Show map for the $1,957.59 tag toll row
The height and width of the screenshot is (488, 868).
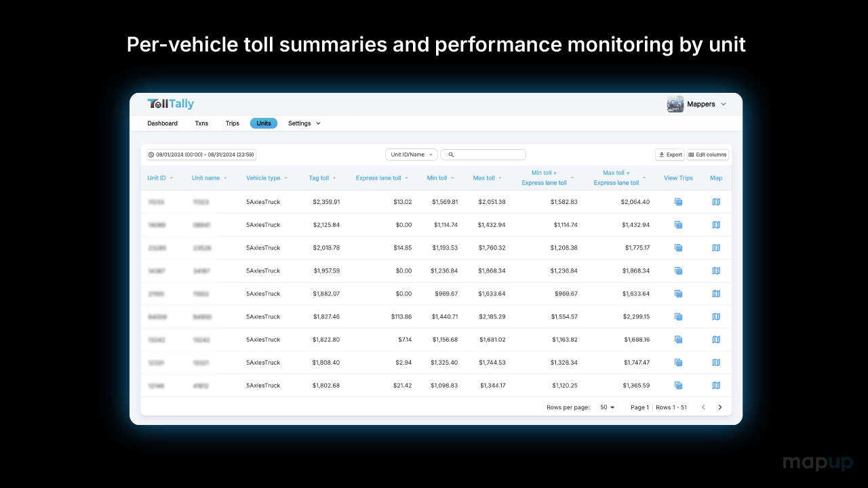716,271
